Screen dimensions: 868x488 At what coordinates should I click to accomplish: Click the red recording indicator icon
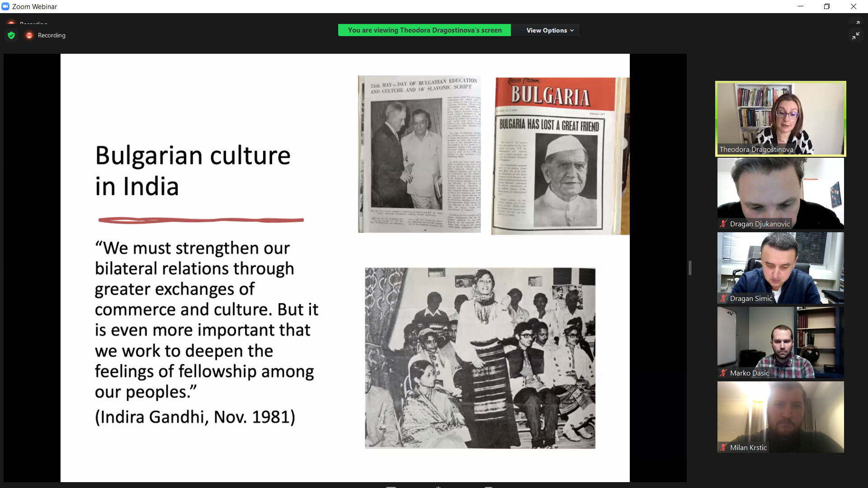click(29, 35)
